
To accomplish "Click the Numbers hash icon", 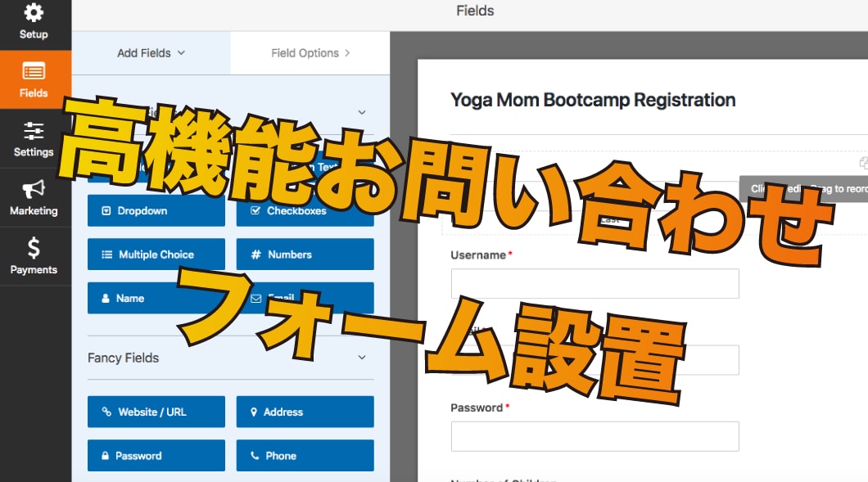I will (x=255, y=255).
